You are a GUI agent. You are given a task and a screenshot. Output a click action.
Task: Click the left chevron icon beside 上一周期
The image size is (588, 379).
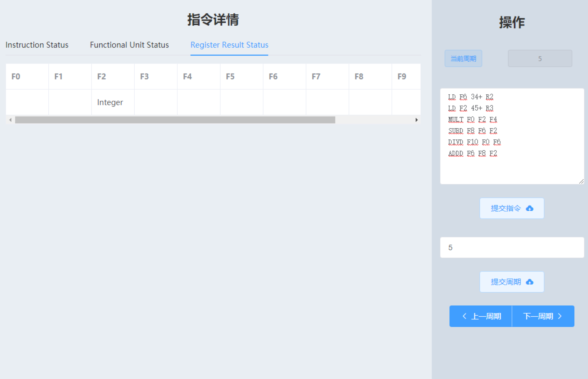pyautogui.click(x=465, y=316)
